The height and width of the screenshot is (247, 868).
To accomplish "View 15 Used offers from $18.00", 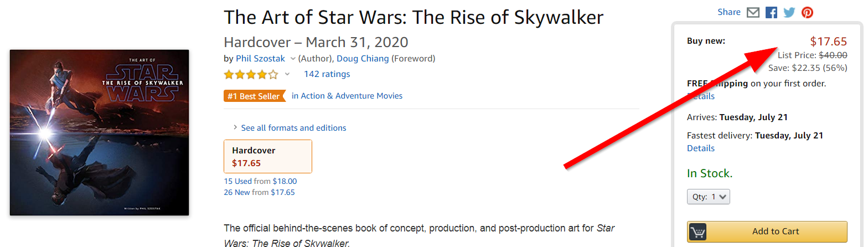I will [x=260, y=181].
